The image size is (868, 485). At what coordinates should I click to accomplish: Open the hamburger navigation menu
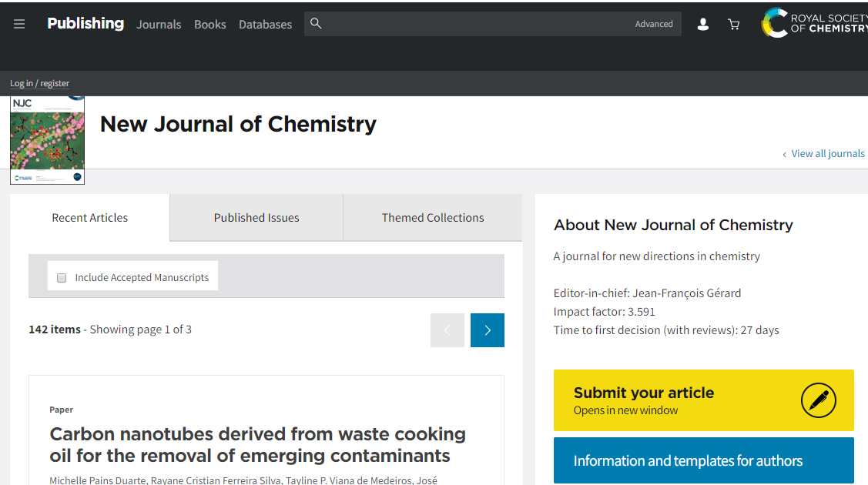(x=19, y=24)
